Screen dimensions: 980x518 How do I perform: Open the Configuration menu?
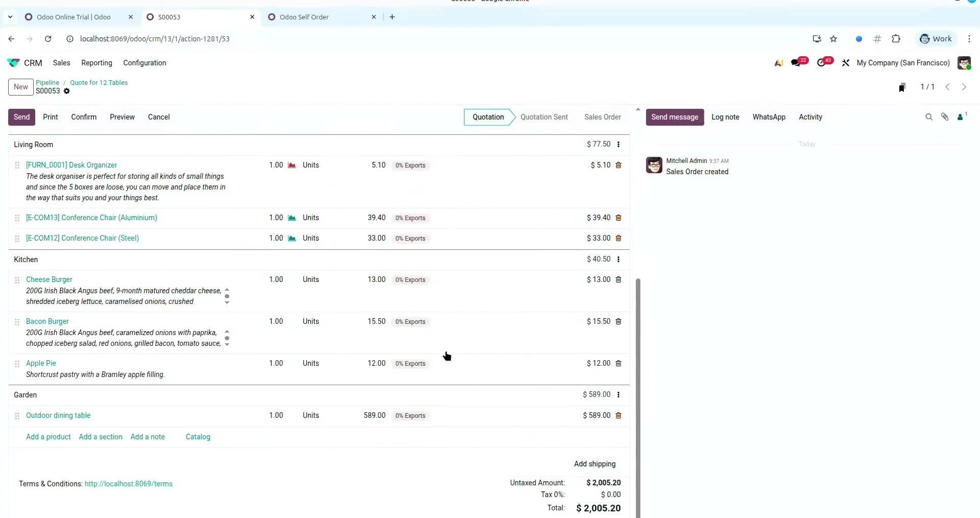145,63
